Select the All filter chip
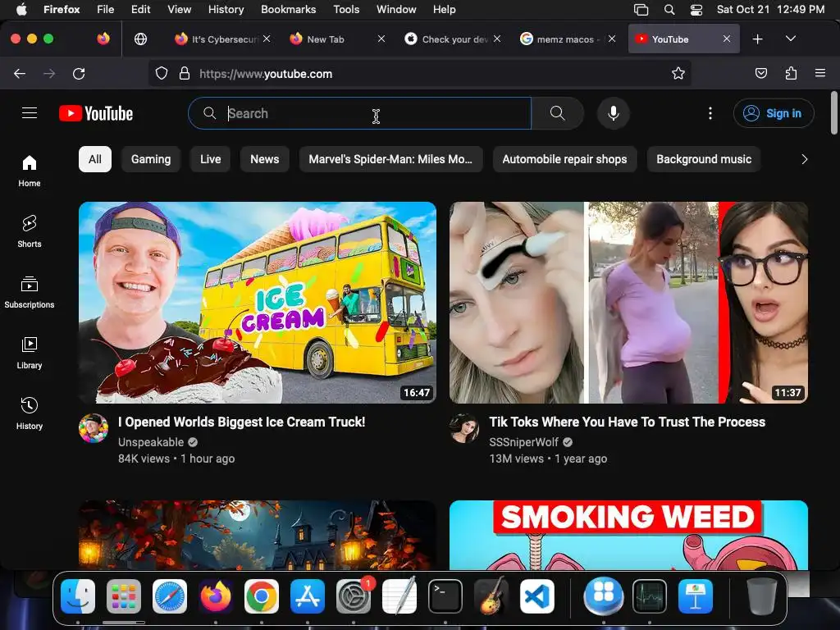This screenshot has height=630, width=840. (x=95, y=159)
